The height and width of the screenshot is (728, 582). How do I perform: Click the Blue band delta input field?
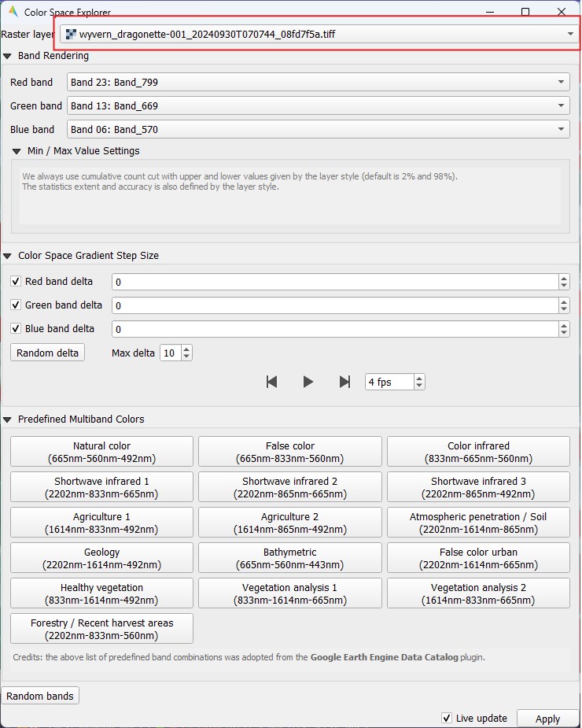tap(333, 329)
